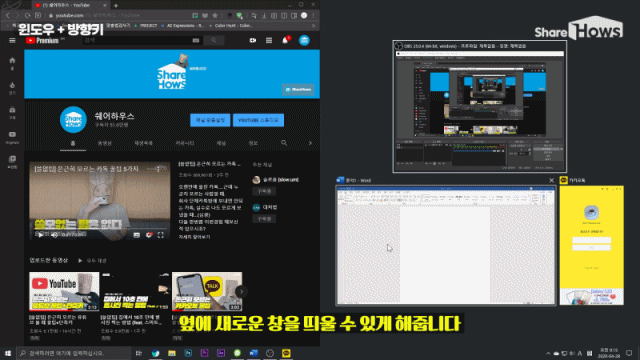Toggle subtitles on the featured video player
This screenshot has height=360, width=640.
[137, 235]
